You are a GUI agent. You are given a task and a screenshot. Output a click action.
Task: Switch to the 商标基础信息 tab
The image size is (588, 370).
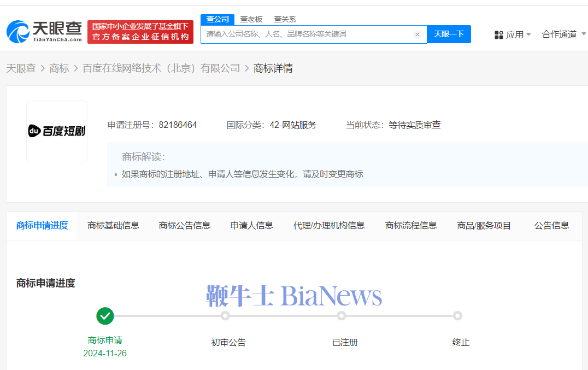pyautogui.click(x=113, y=225)
